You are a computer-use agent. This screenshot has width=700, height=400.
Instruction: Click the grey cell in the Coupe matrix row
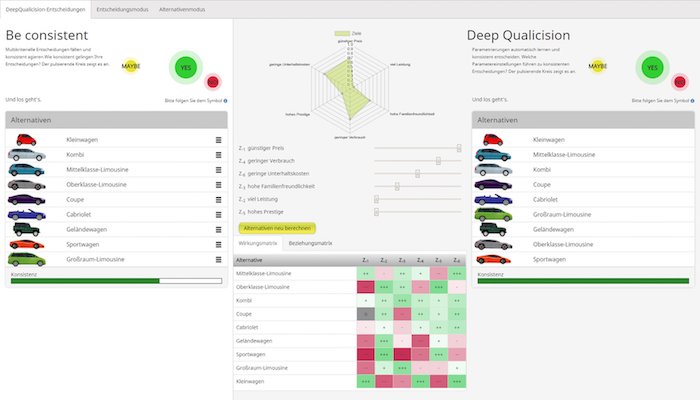tap(366, 314)
